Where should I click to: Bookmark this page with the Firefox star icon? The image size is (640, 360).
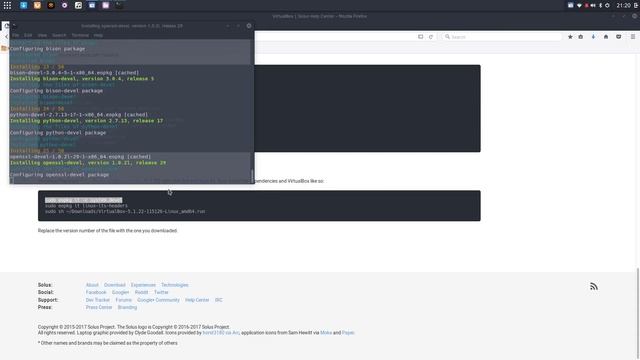[570, 37]
